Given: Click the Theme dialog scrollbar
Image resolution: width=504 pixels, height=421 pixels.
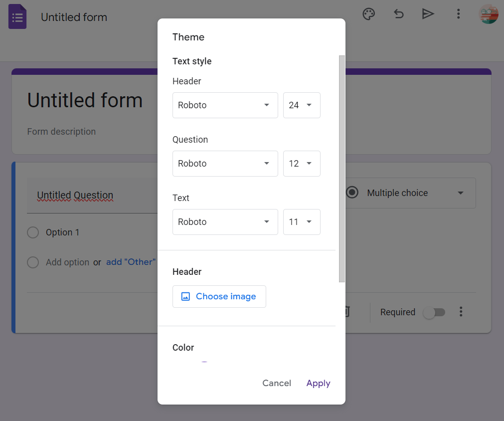Looking at the screenshot, I should click(x=341, y=169).
